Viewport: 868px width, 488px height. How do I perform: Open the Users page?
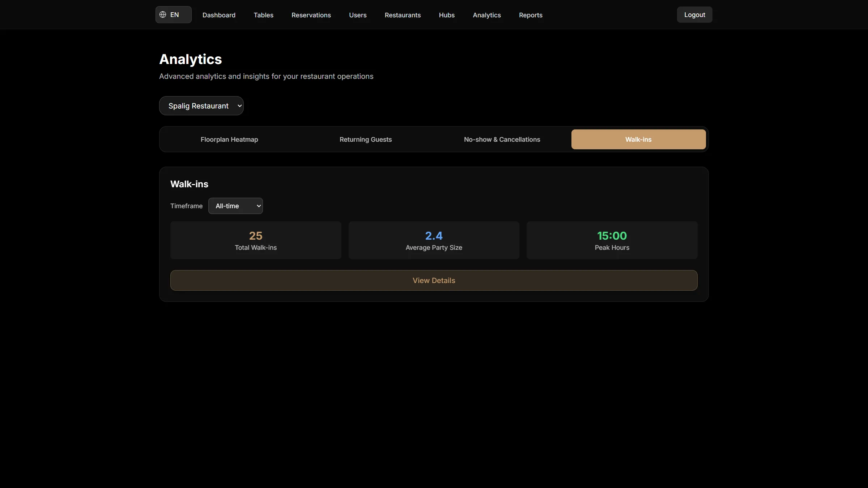(358, 15)
